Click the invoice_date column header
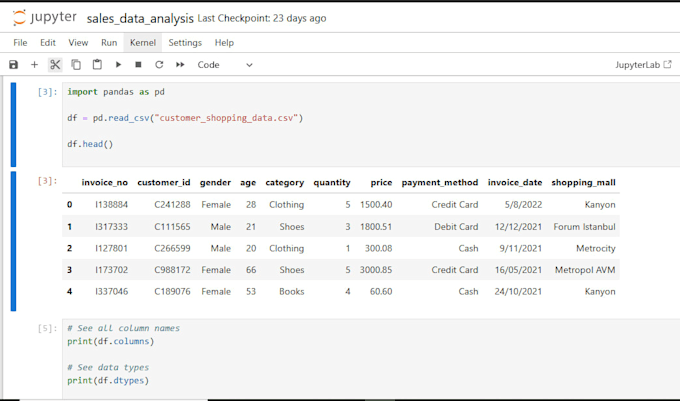 tap(515, 183)
